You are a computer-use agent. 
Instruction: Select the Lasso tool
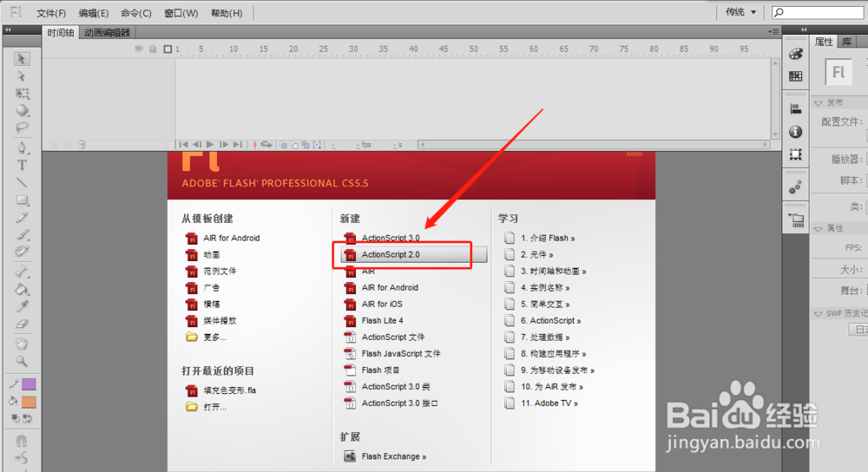pyautogui.click(x=22, y=128)
